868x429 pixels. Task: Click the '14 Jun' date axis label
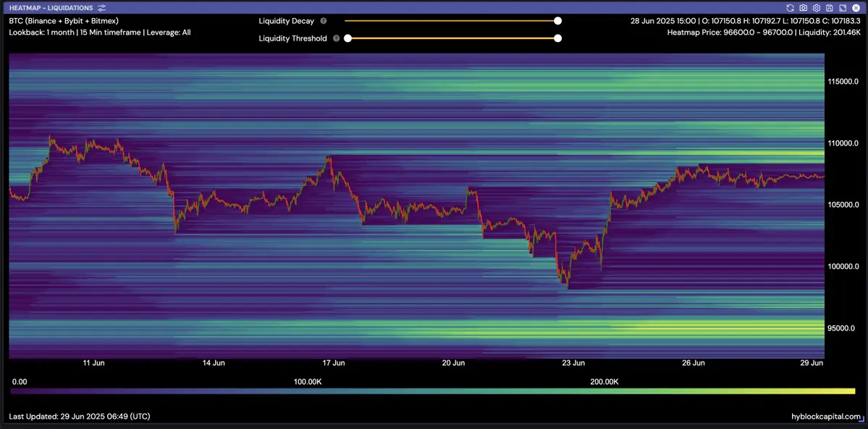(x=214, y=363)
